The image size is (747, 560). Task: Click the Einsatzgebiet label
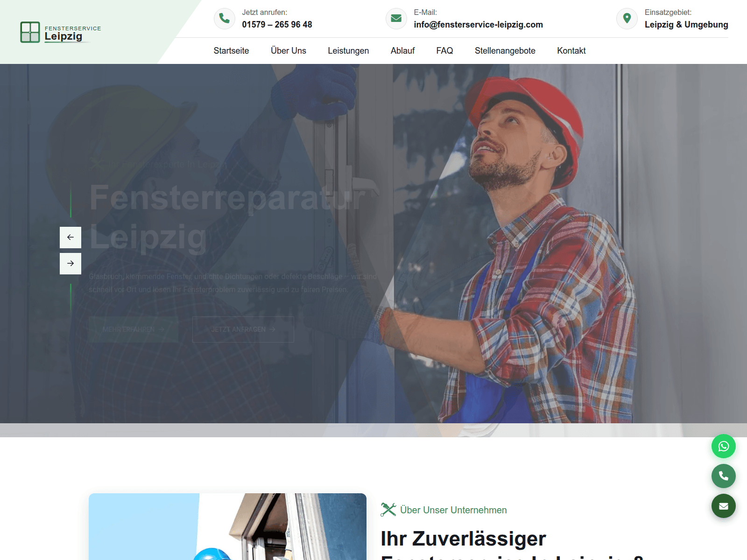point(668,13)
